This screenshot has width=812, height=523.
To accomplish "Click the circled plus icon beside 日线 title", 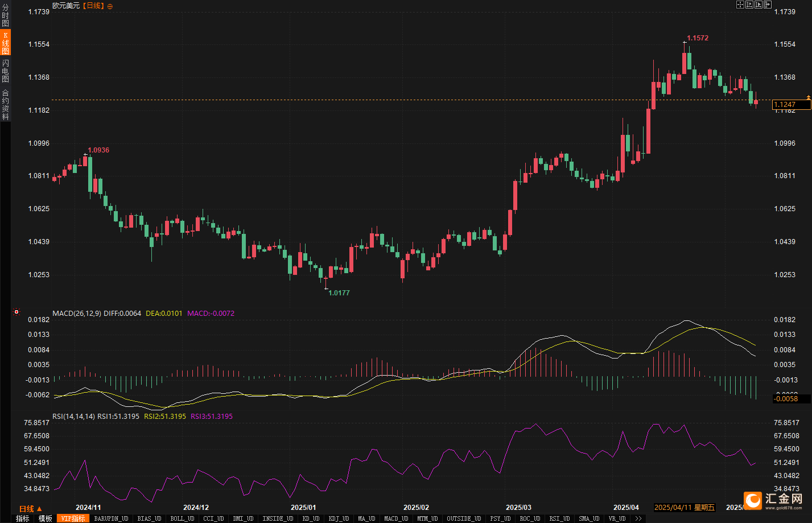I will point(110,6).
